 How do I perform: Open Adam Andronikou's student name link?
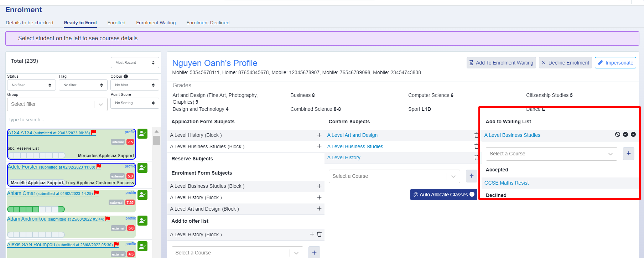tap(27, 219)
